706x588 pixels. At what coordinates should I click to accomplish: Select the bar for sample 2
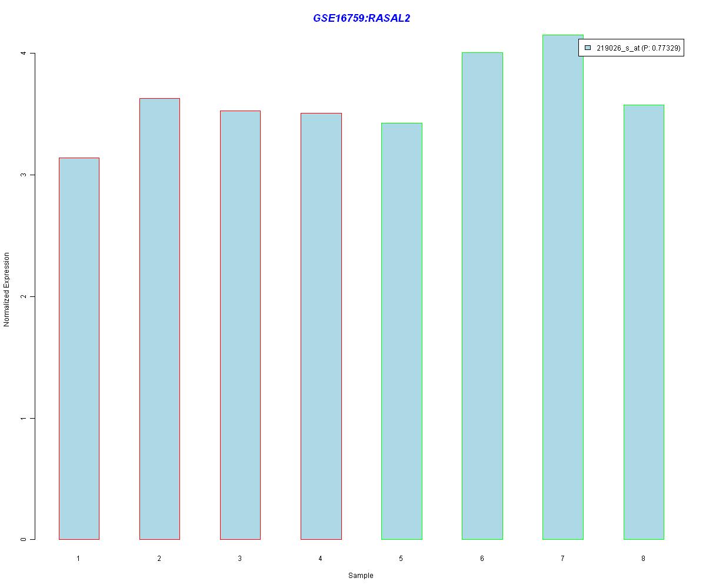coord(159,319)
